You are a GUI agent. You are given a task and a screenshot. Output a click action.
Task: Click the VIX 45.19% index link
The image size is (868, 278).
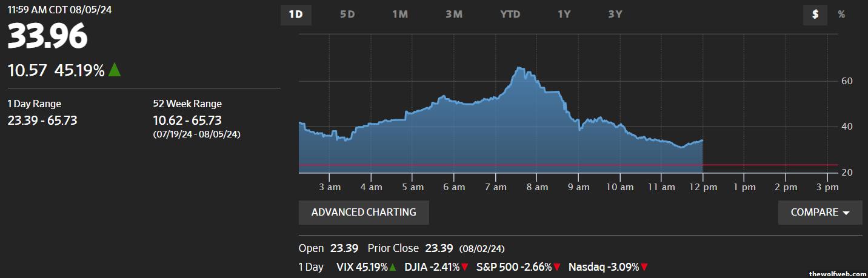[x=362, y=266]
